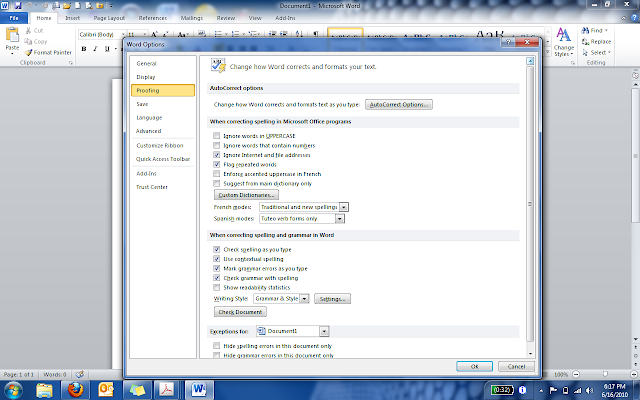Open the Writing Style dropdown

coord(304,299)
